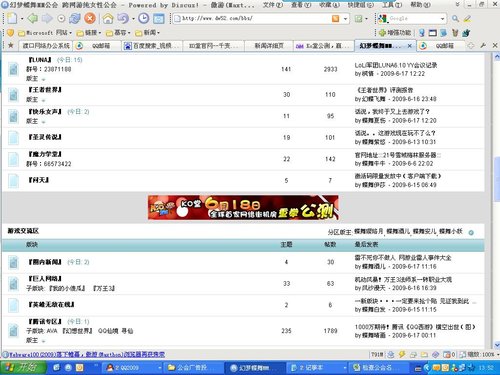Open the 工具(T) menu

(392, 5)
